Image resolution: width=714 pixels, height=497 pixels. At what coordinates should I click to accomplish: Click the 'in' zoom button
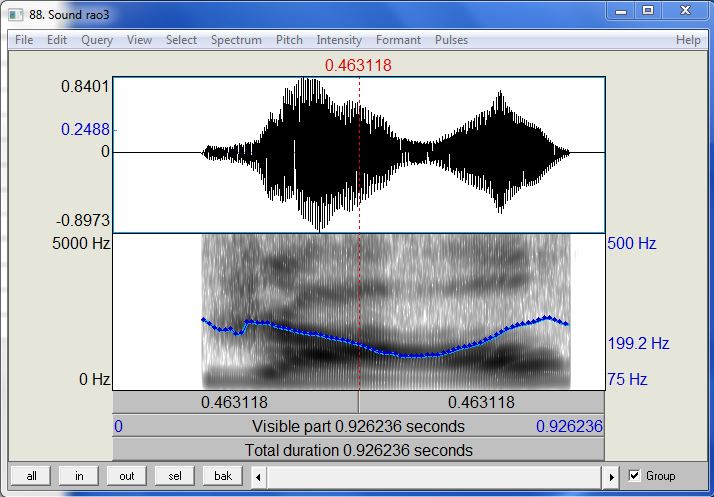point(79,476)
